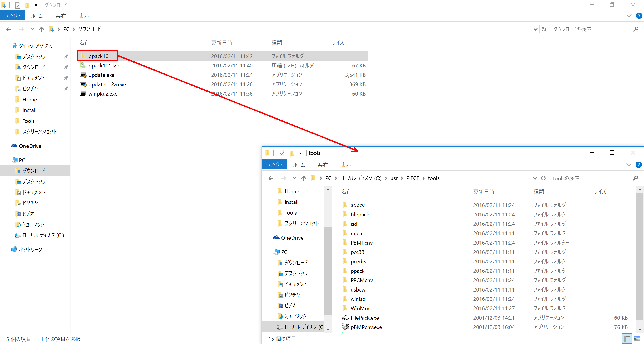Viewport: 644px width, 344px height.
Task: Expand the PC breadcrumb chevron in the Downloads address bar
Action: [74, 29]
